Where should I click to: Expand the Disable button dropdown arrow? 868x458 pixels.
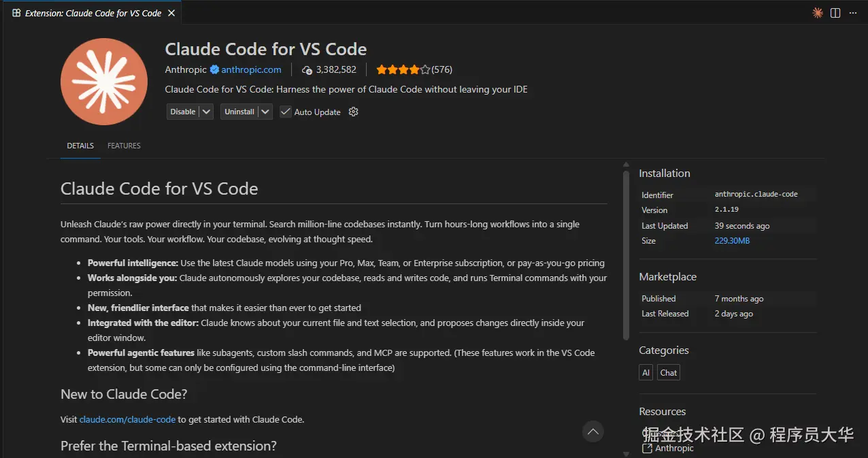[207, 112]
